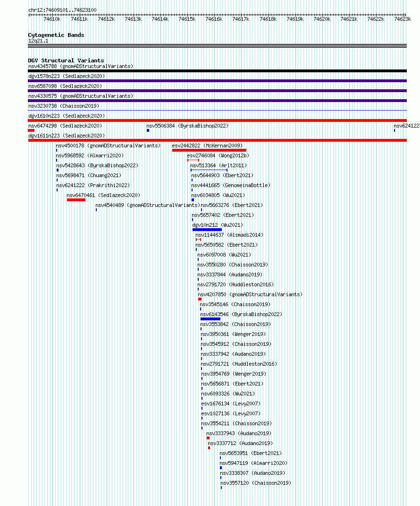Click nsv5698471 (Chuang2021) label
The height and width of the screenshot is (506, 420).
click(89, 176)
